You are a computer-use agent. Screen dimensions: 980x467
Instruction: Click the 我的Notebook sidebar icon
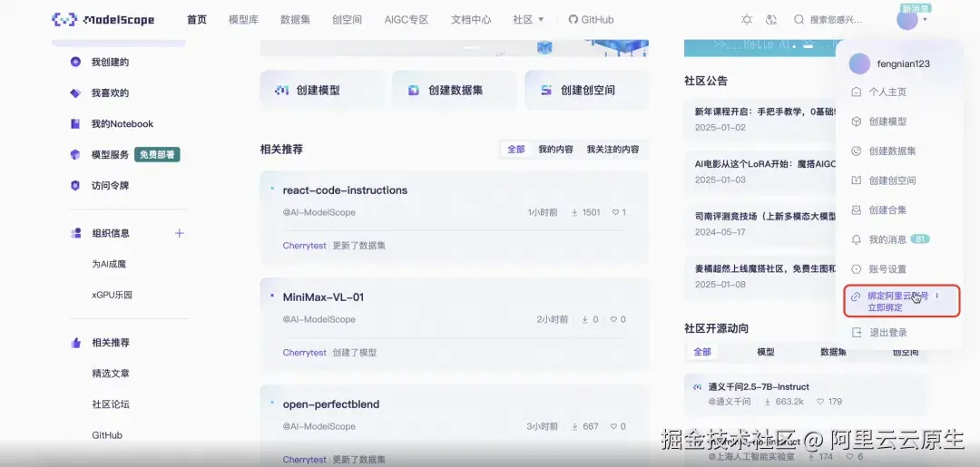tap(75, 123)
